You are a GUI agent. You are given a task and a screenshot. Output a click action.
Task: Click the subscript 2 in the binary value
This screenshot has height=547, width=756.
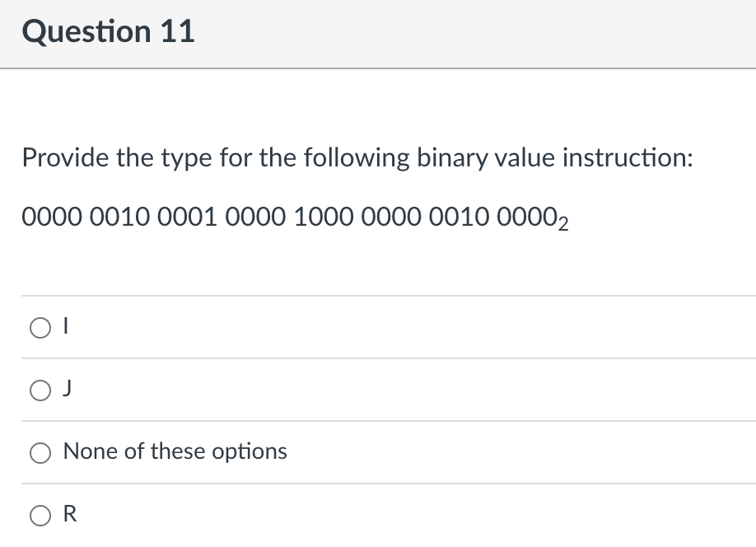(562, 224)
